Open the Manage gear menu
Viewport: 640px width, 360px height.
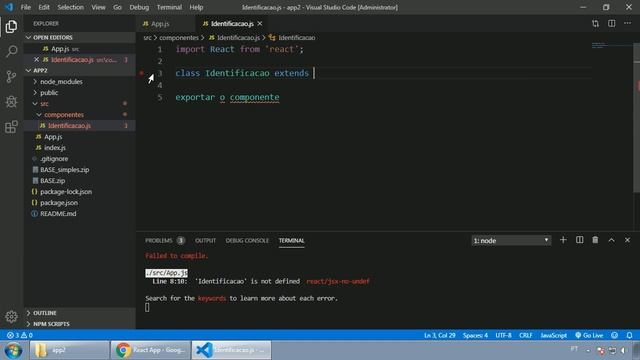11,316
